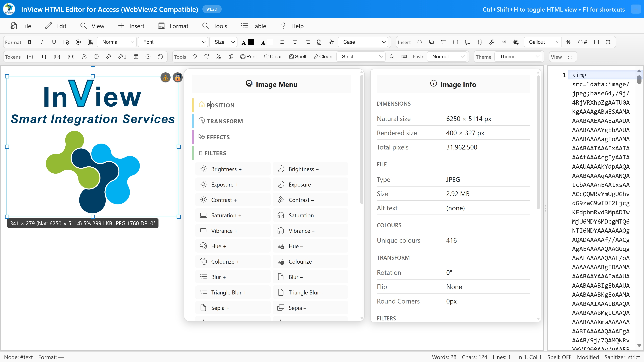Click the insert image icon
Screen dimensions: 644x362
pyautogui.click(x=431, y=42)
